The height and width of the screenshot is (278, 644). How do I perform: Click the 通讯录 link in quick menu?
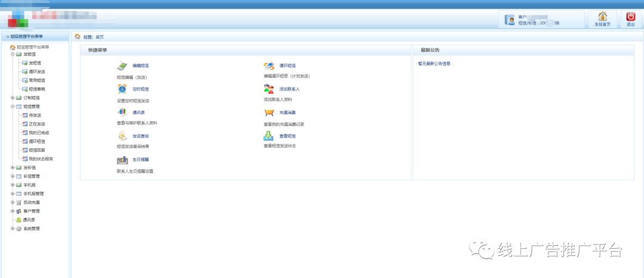point(138,112)
